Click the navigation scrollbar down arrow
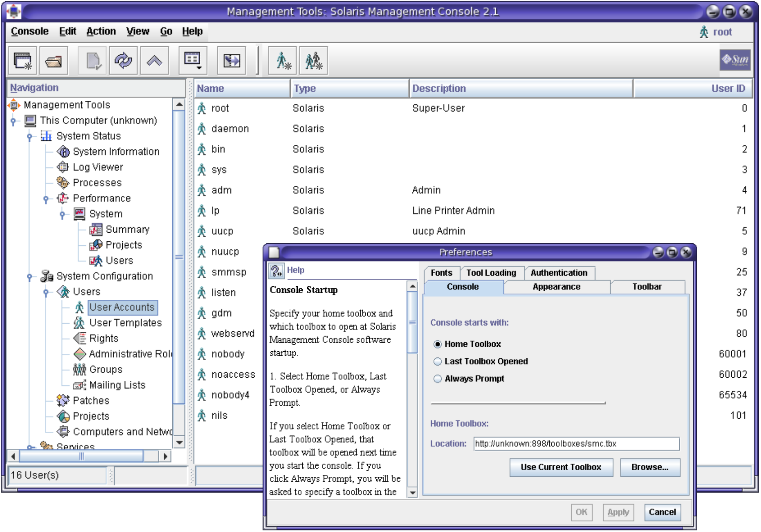The height and width of the screenshot is (532, 761). pyautogui.click(x=179, y=442)
